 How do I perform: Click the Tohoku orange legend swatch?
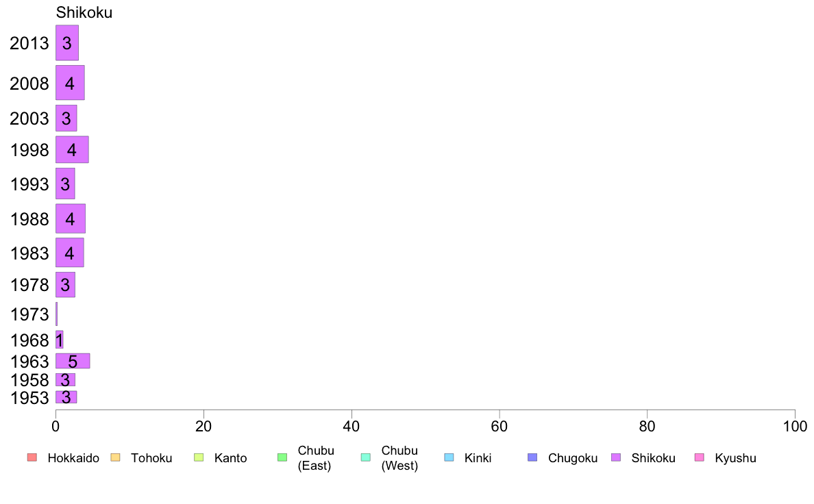[x=115, y=457]
